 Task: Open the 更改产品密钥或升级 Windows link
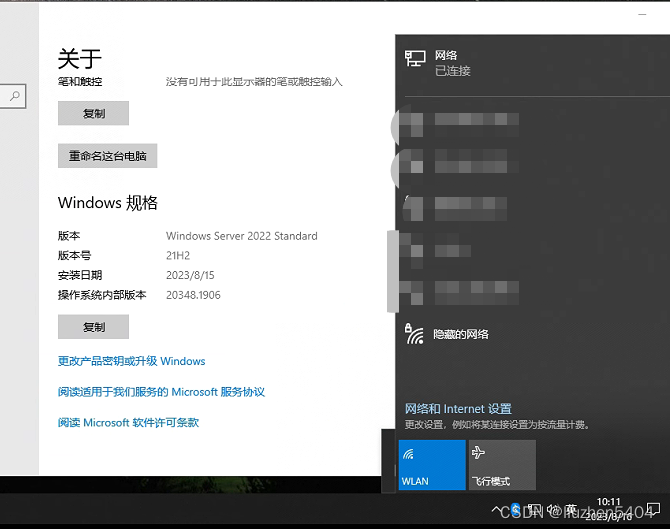click(x=132, y=361)
